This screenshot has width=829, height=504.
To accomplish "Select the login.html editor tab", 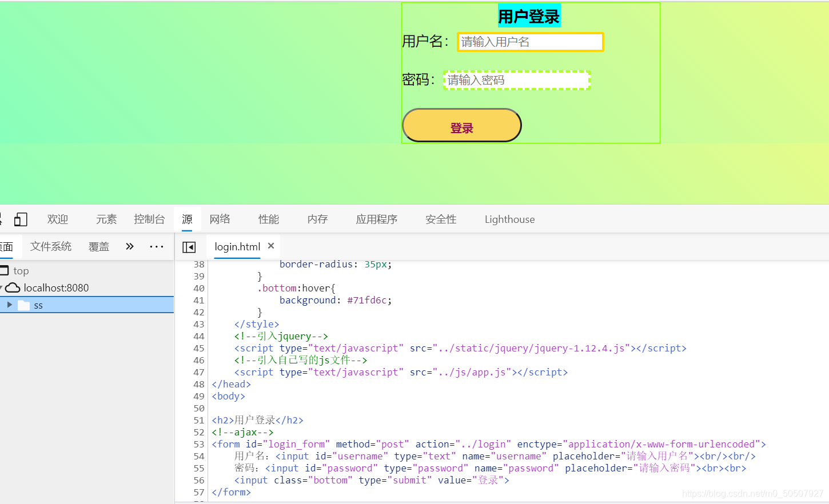I will pyautogui.click(x=237, y=246).
